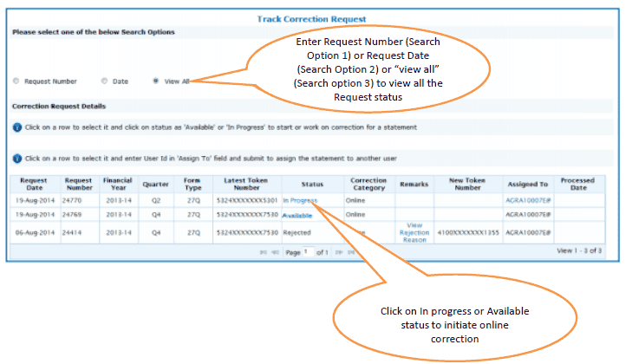Click the Available status link
Screen dimensions: 632x364
tap(296, 215)
